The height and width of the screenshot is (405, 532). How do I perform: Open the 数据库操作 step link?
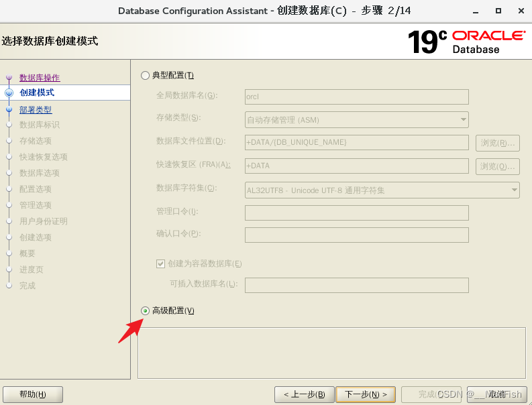(x=40, y=78)
